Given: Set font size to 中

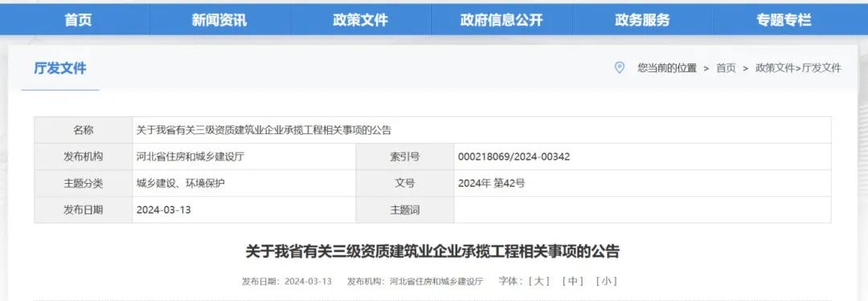Looking at the screenshot, I should [572, 281].
